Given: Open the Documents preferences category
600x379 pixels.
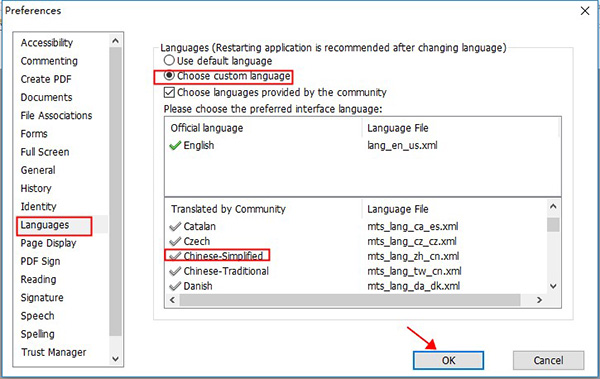Looking at the screenshot, I should tap(46, 97).
